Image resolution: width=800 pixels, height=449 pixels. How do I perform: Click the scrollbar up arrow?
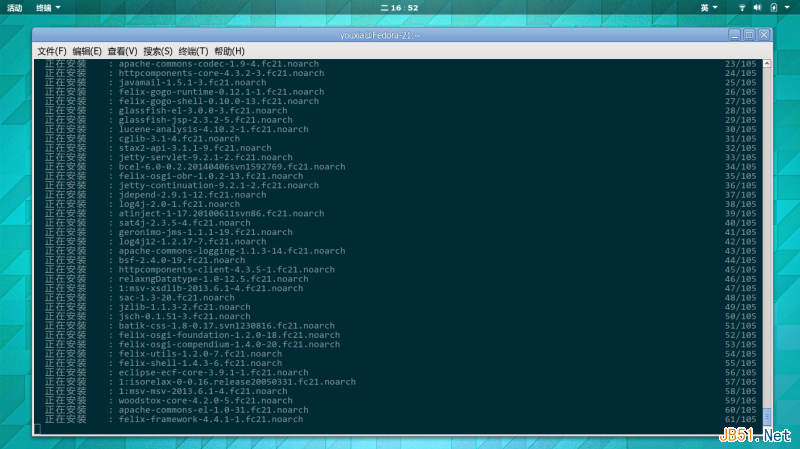766,63
